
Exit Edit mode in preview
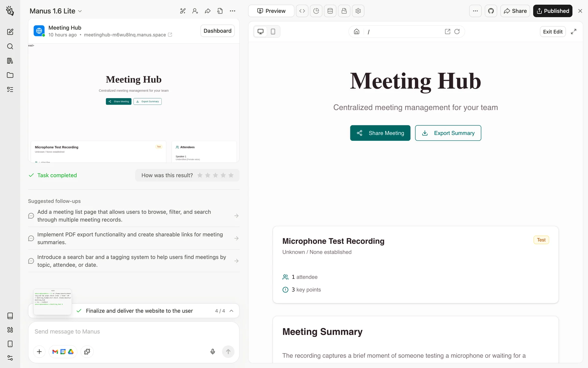pos(552,32)
